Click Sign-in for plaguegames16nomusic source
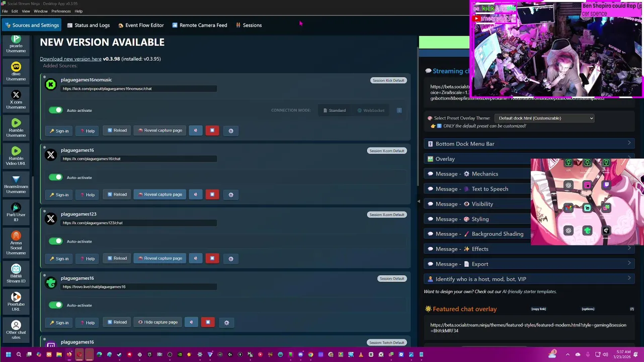The height and width of the screenshot is (362, 644). tap(59, 131)
